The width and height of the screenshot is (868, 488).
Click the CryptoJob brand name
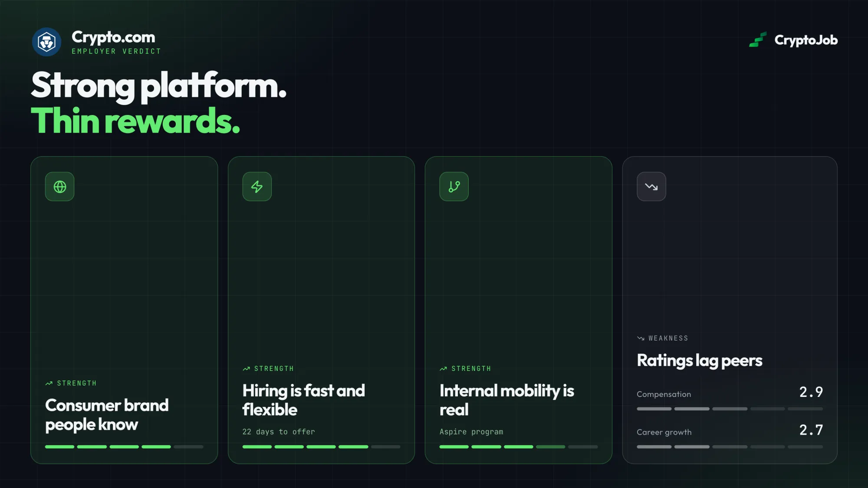pos(806,40)
